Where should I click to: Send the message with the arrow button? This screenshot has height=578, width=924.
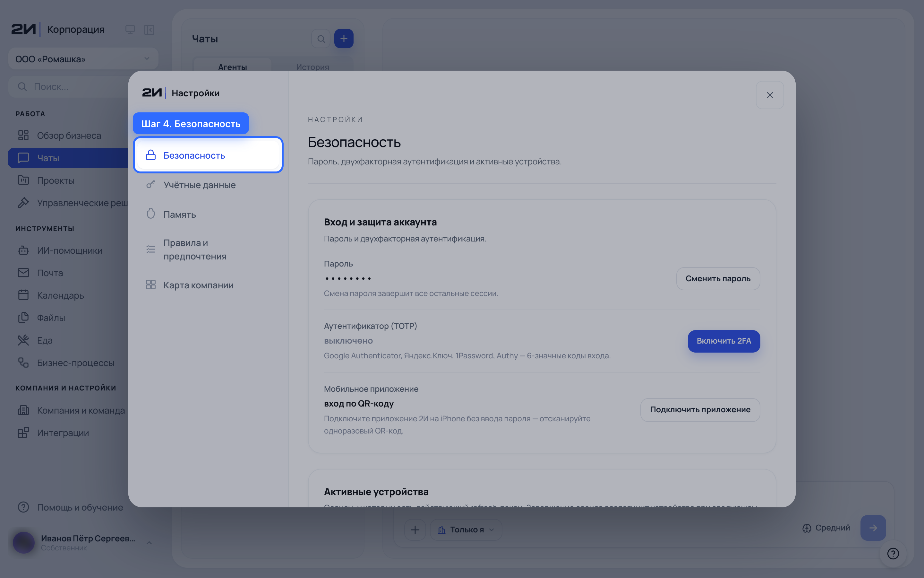(x=873, y=528)
